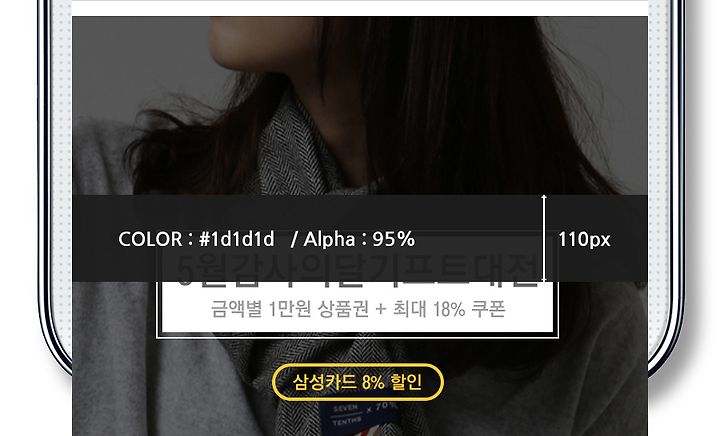Select the 최대 18% 쿠폰 coupon text
Screen dimensions: 720x436
(450, 309)
